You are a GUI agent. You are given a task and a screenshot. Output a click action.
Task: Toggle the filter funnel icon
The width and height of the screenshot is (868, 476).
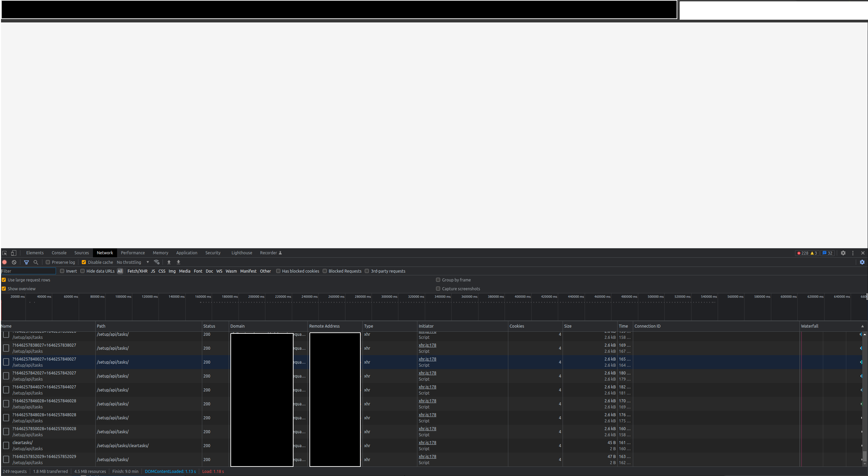[26, 262]
